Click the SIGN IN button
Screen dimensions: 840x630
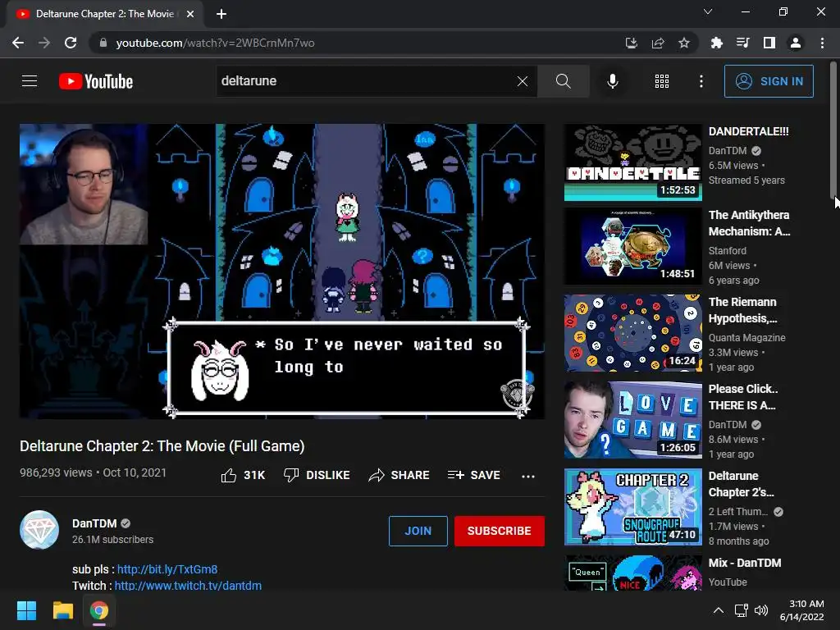tap(769, 81)
